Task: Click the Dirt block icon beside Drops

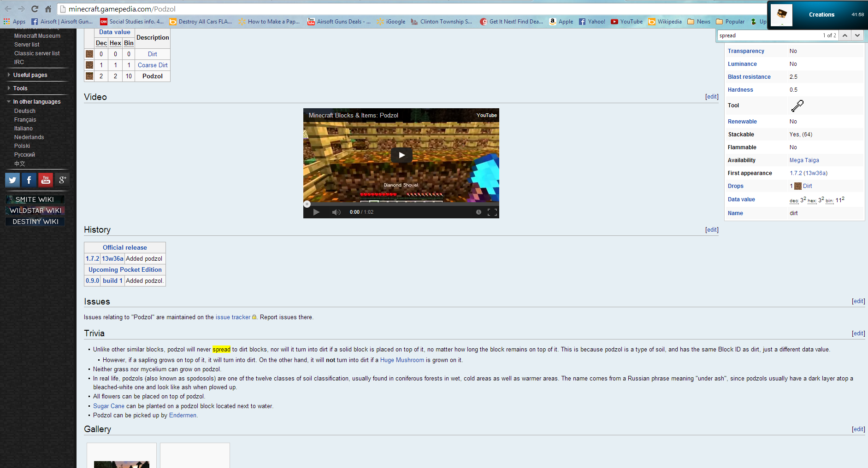Action: (x=798, y=186)
